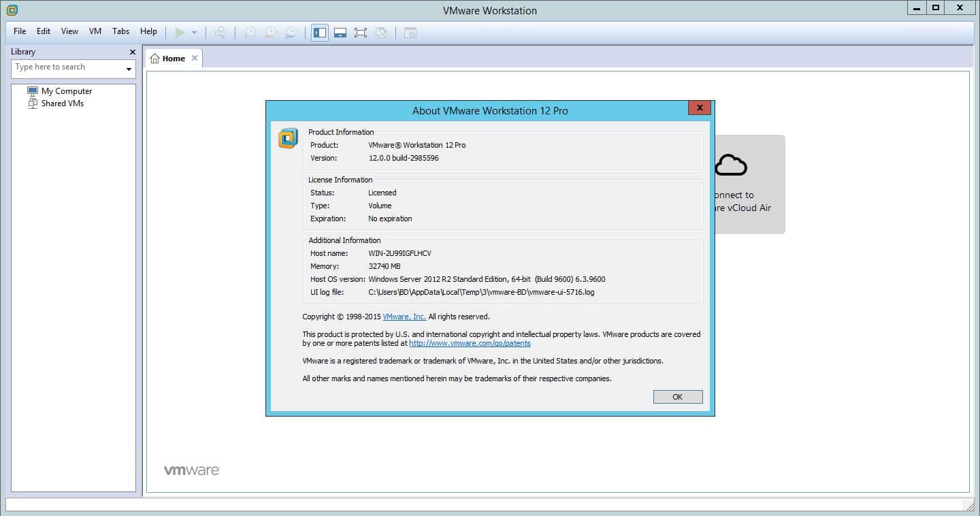Open the power options dropdown arrow
The height and width of the screenshot is (516, 980).
tap(194, 33)
